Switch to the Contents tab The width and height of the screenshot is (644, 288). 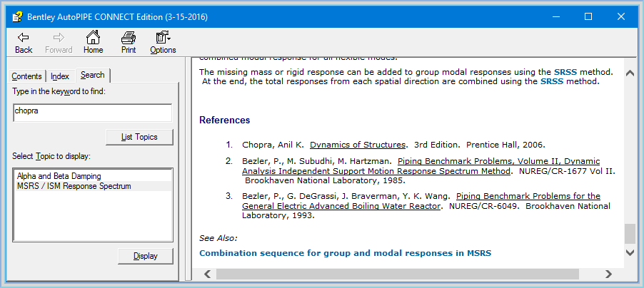(x=26, y=76)
